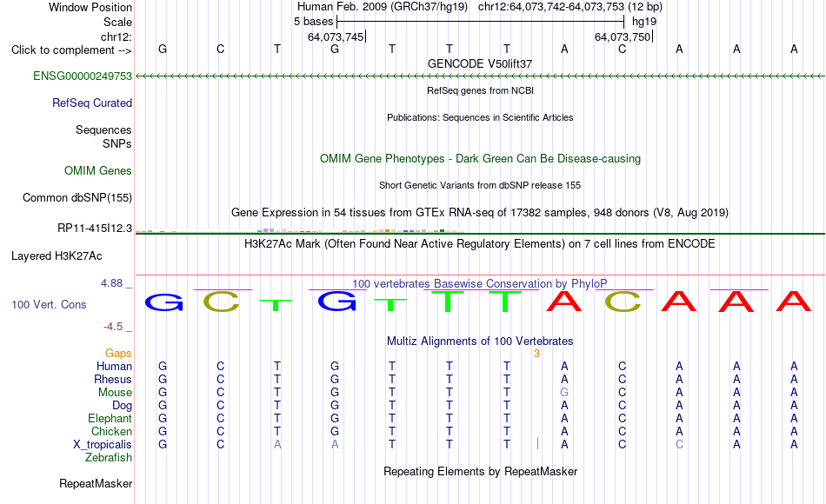Click the rightmost red A conservation logo

pyautogui.click(x=794, y=301)
